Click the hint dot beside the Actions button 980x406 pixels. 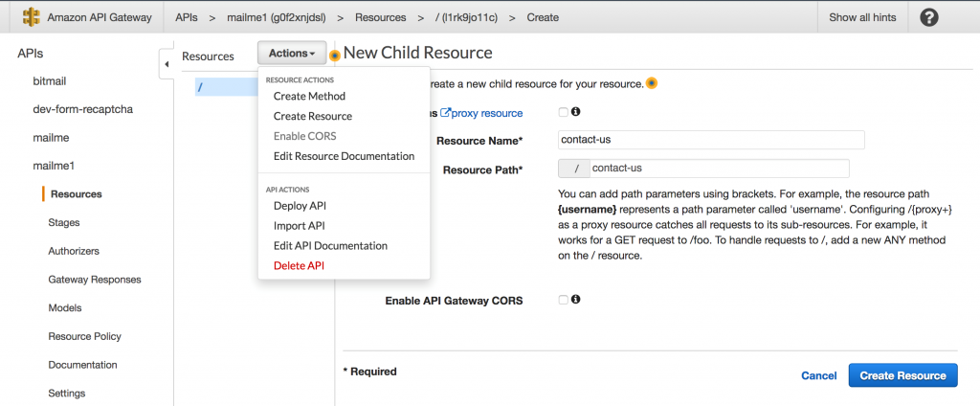click(x=335, y=55)
